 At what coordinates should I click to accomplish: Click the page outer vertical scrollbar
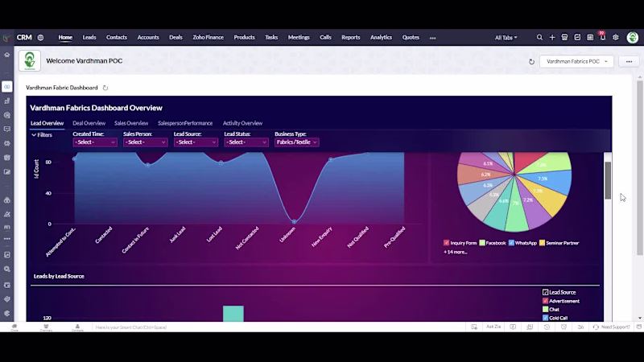pyautogui.click(x=640, y=168)
